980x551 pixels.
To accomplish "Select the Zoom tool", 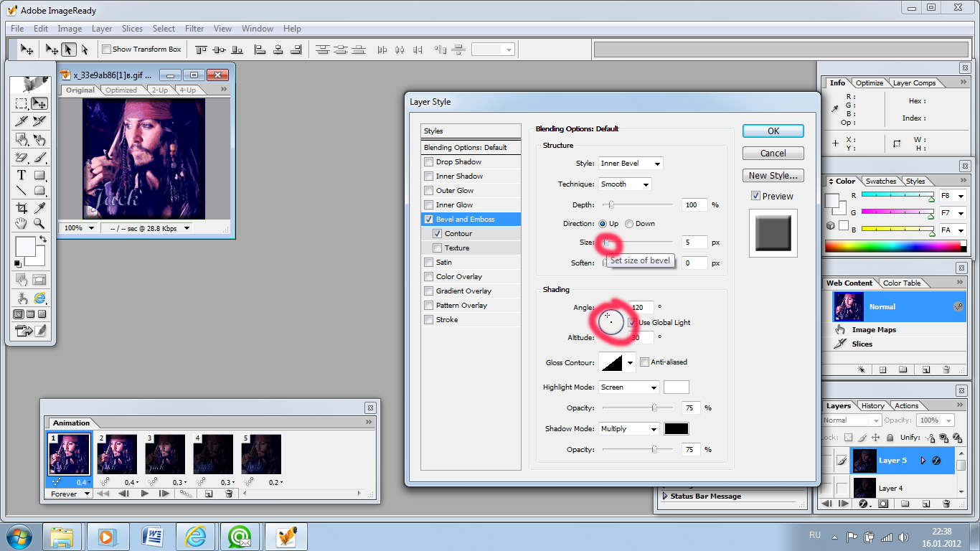I will [39, 225].
